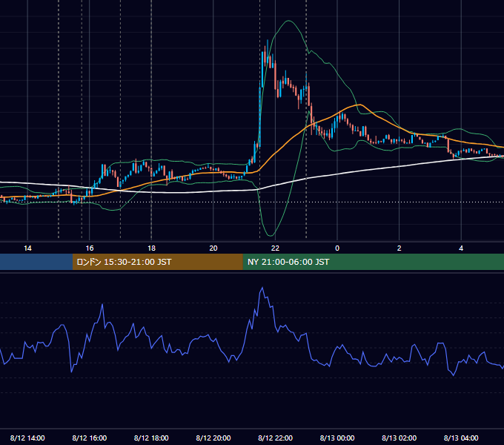Click the 8/12 20:00 date label

(213, 438)
